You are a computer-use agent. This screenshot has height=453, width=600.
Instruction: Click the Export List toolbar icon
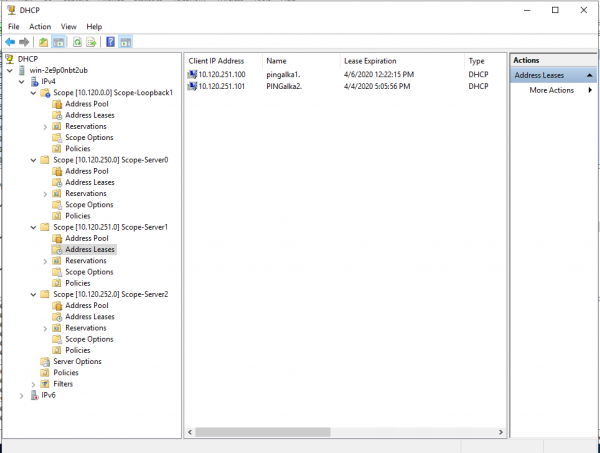91,42
